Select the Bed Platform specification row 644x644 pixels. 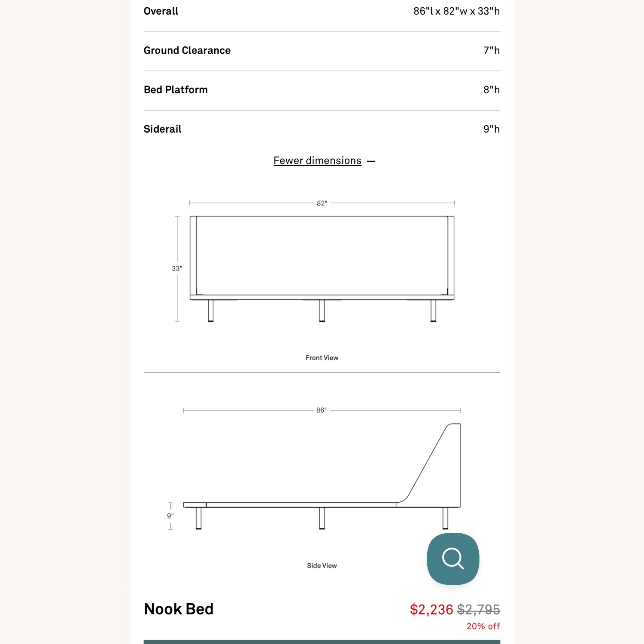click(322, 89)
